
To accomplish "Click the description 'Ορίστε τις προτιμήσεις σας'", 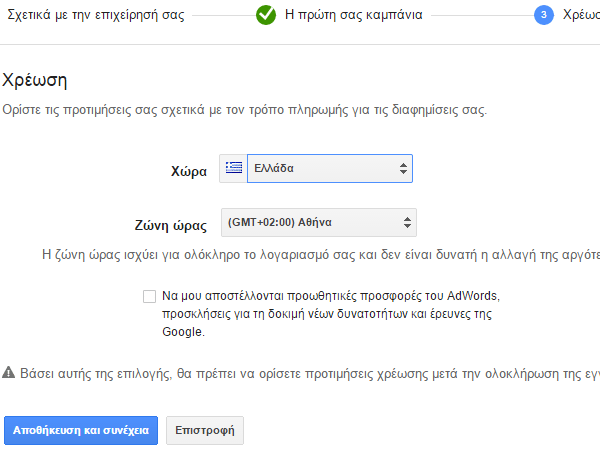I will tap(245, 110).
